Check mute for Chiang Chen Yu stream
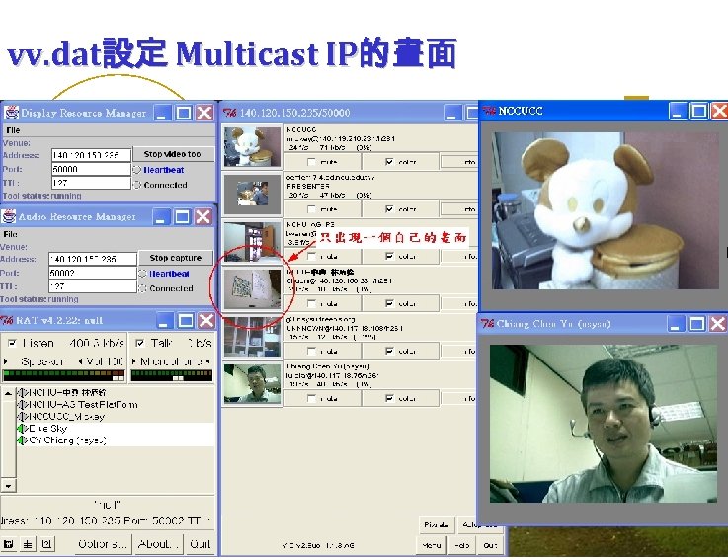 (x=311, y=398)
